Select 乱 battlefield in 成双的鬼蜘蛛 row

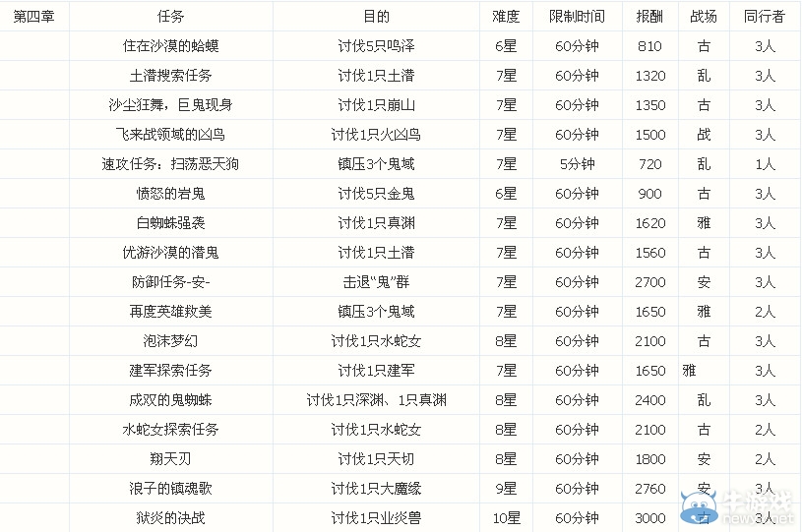(704, 399)
